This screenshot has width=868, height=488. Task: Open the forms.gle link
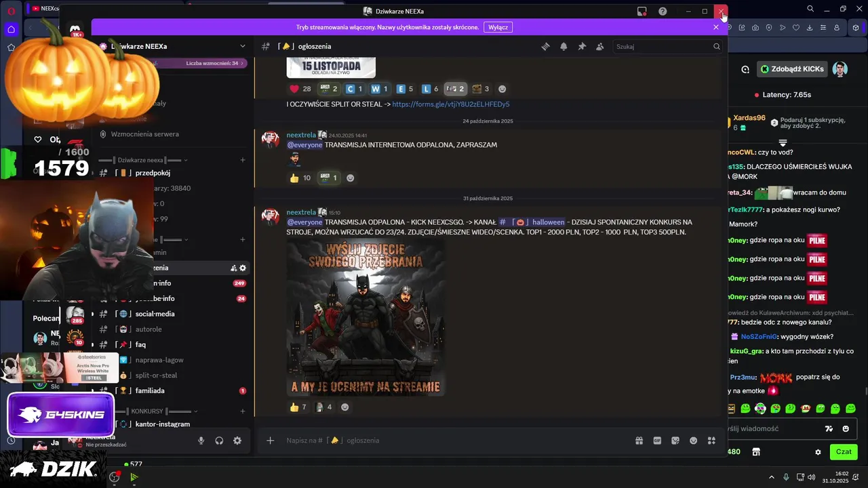[x=451, y=104]
